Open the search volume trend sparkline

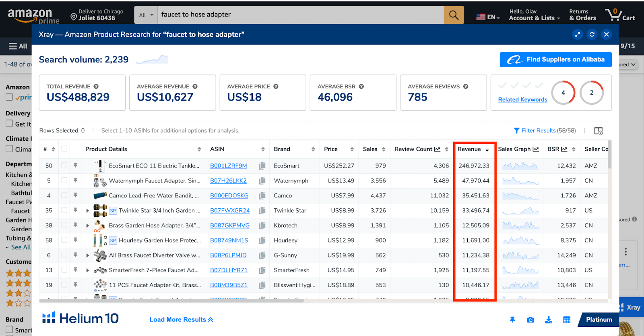(152, 60)
